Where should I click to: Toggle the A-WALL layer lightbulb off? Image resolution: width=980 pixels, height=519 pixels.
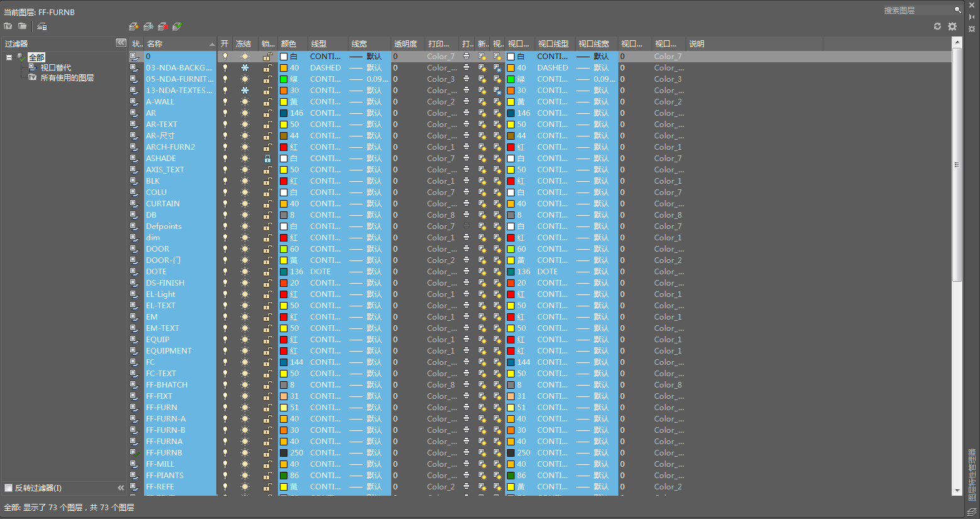[x=225, y=102]
